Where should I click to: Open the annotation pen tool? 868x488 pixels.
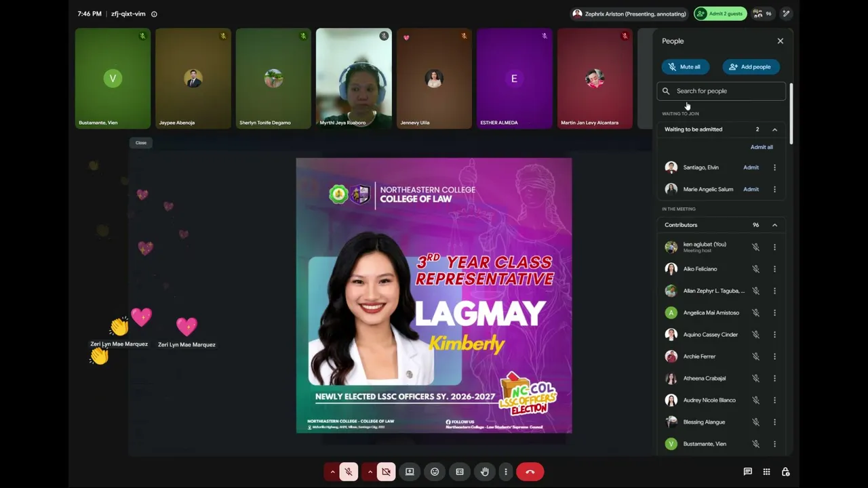[x=786, y=14]
